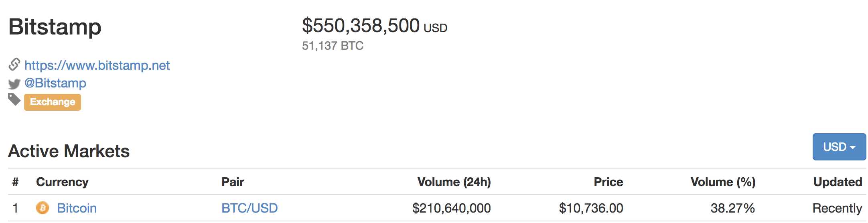Sort the table by the # column
The image size is (868, 223).
pyautogui.click(x=15, y=182)
